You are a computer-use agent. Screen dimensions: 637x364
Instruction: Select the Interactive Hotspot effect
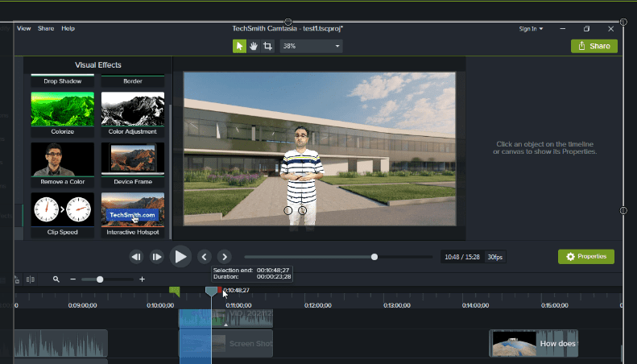[x=133, y=214]
